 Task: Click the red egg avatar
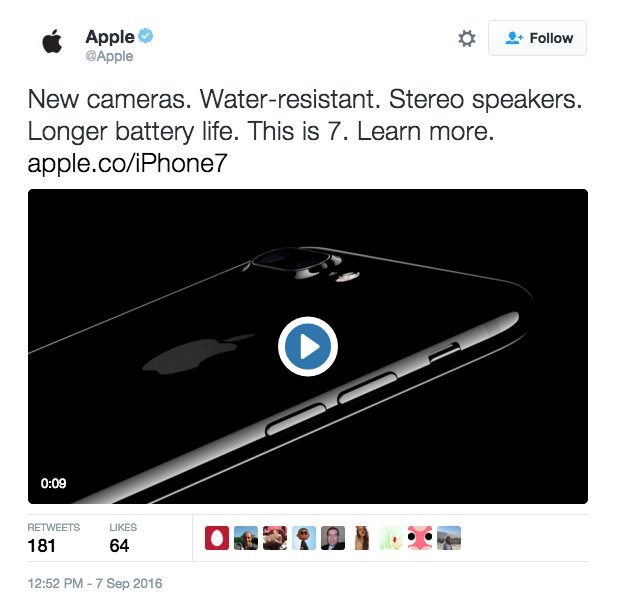click(217, 538)
